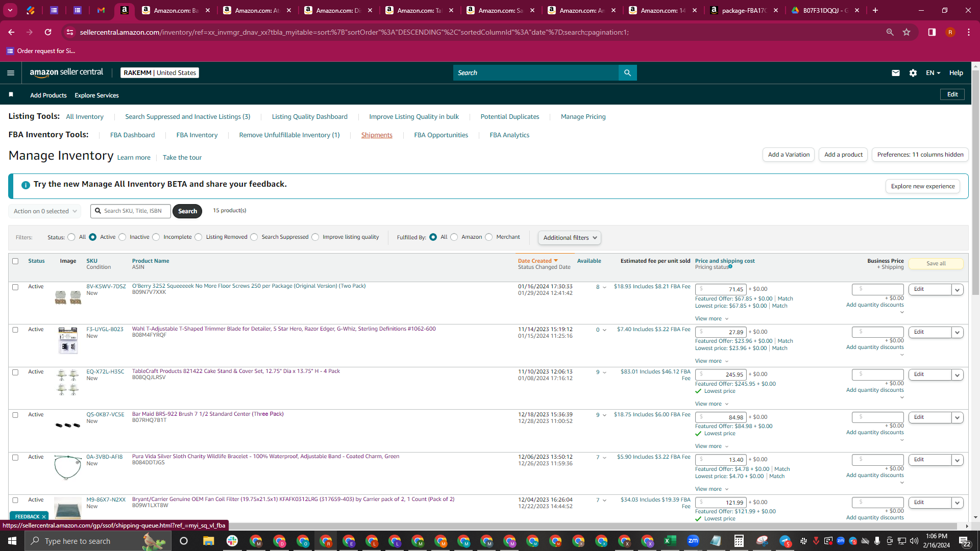
Task: Choose Amazon under Fulfilled By
Action: click(454, 237)
